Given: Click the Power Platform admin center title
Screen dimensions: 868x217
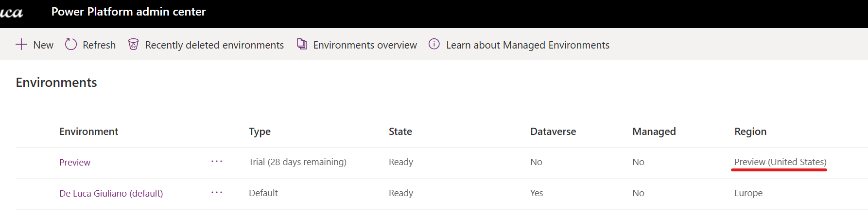Looking at the screenshot, I should pos(128,12).
